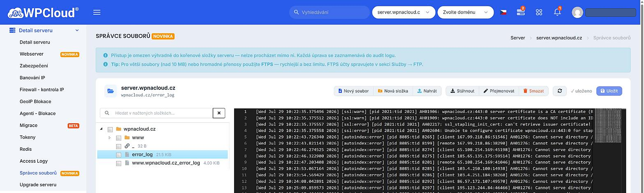Click the www folder icon
The width and height of the screenshot is (644, 193).
point(127,137)
